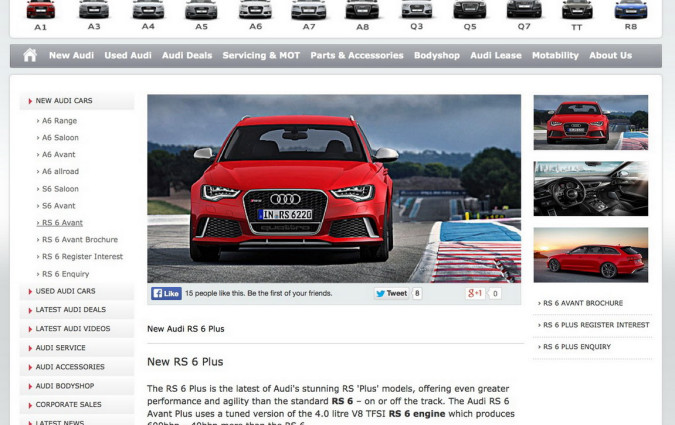Select the Audi Q7 model car icon
Image resolution: width=675 pixels, height=425 pixels.
523,11
